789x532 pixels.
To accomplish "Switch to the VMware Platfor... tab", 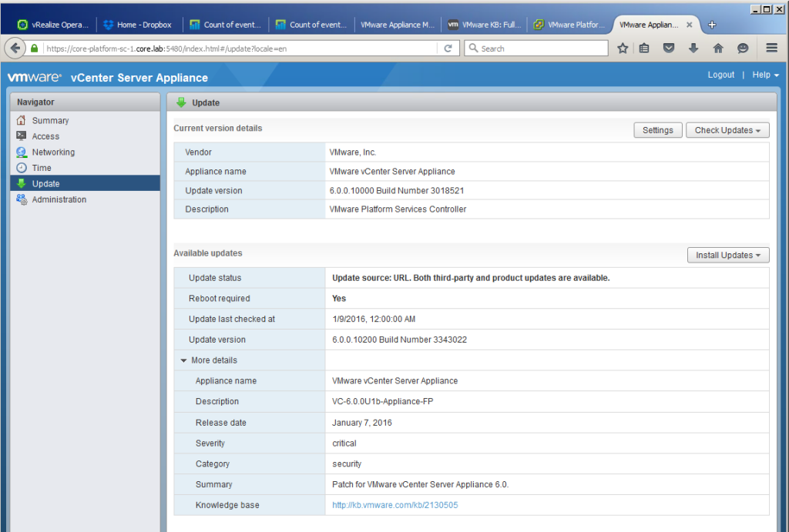I will (x=569, y=25).
